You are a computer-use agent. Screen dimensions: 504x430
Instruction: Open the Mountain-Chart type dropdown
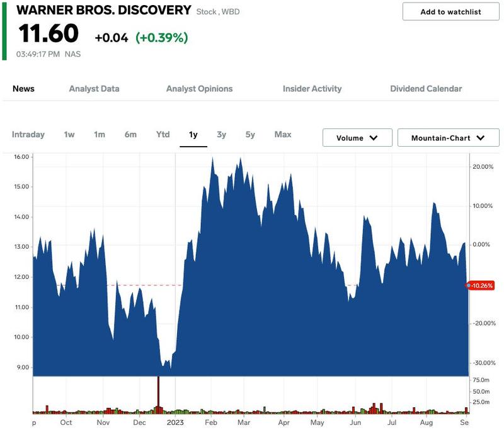449,138
